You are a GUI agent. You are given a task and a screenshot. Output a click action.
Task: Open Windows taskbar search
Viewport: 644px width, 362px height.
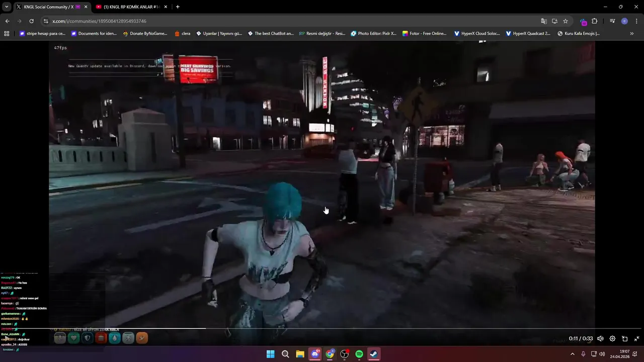[x=285, y=354]
